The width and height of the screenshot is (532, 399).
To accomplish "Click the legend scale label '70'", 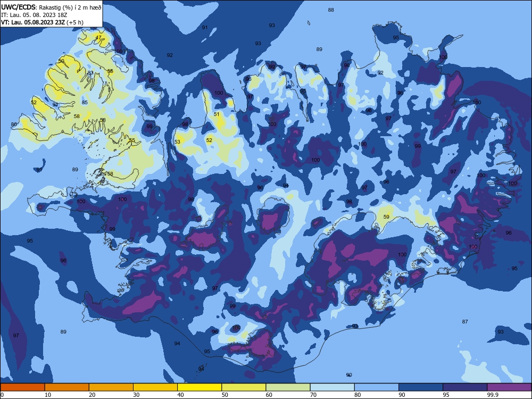I will tap(313, 395).
